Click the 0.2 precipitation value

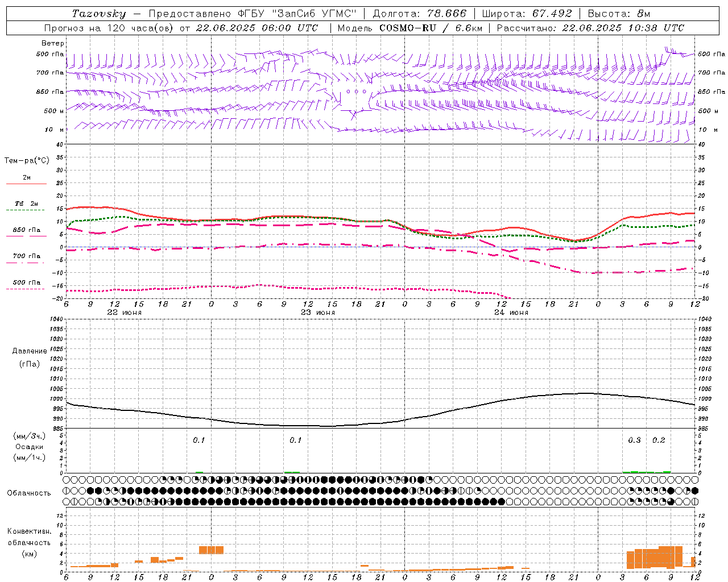point(659,440)
